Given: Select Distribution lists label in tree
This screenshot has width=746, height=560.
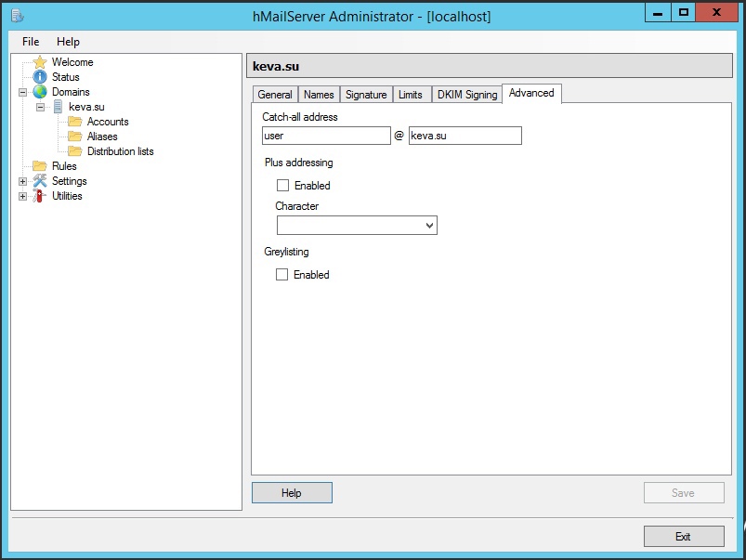Looking at the screenshot, I should click(121, 150).
